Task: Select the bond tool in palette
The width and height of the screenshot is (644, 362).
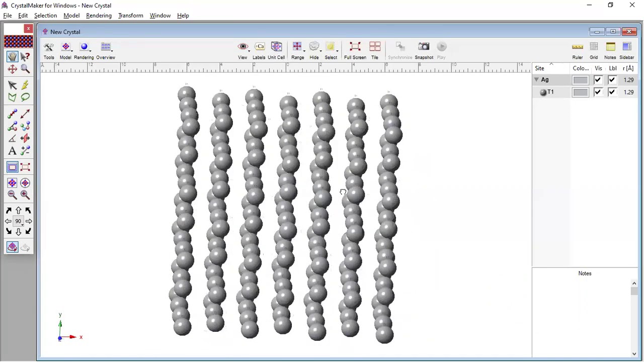Action: coord(12,114)
